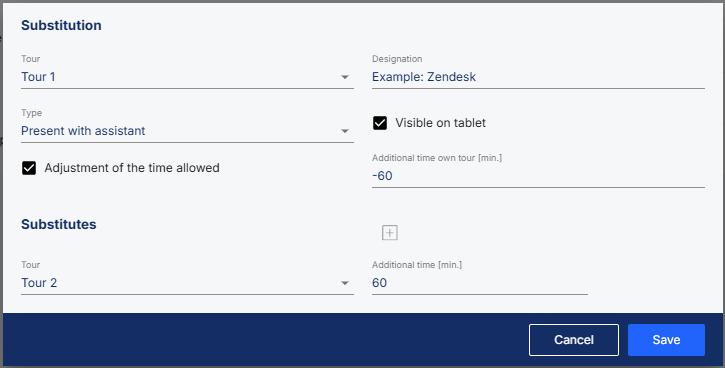Image resolution: width=725 pixels, height=368 pixels.
Task: Add a substitute with the plus icon
Action: pyautogui.click(x=390, y=233)
